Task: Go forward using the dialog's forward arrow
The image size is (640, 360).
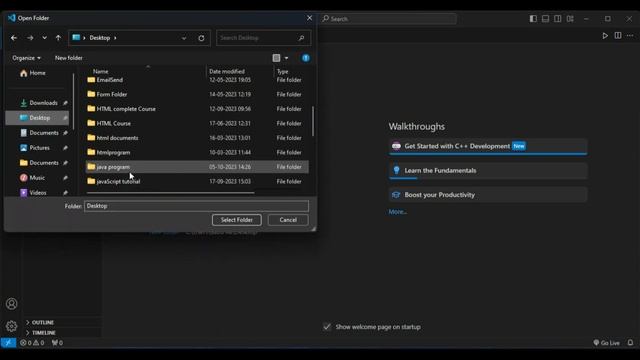Action: [x=30, y=38]
